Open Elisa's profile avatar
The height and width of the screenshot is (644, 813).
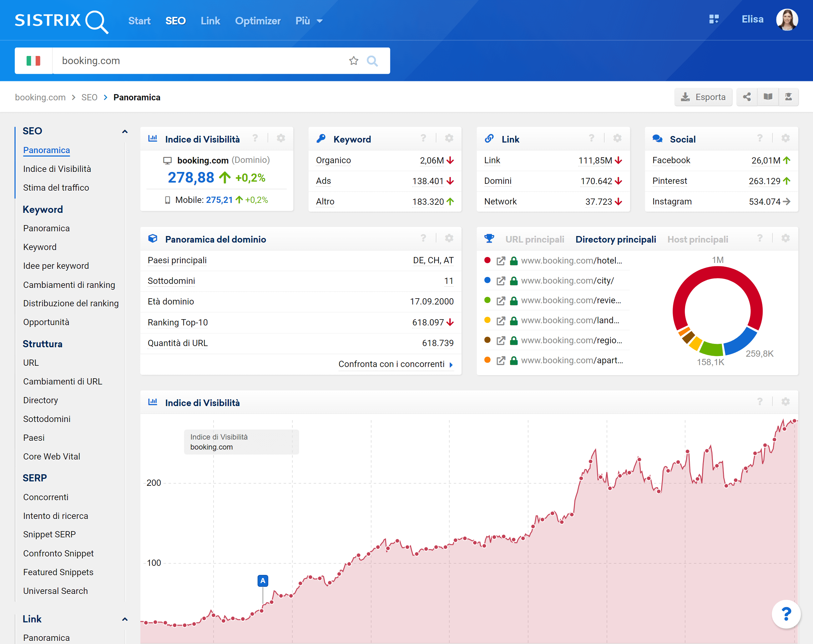tap(787, 20)
